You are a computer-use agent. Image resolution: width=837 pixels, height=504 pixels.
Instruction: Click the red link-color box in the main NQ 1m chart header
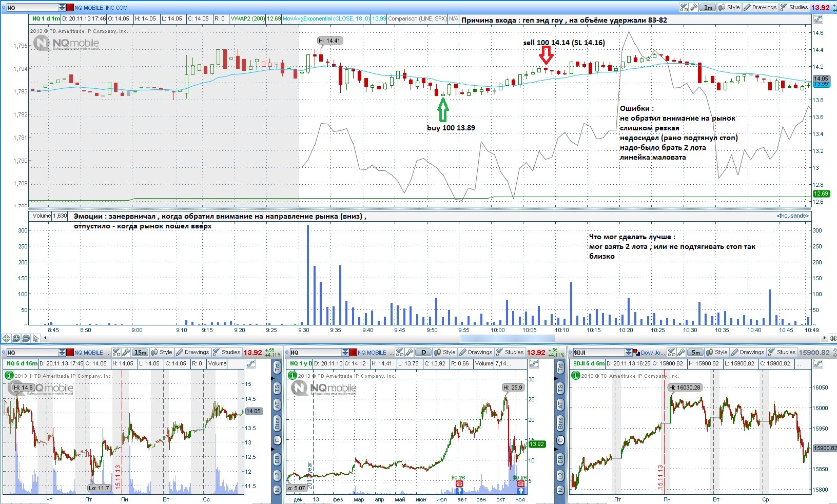click(x=70, y=8)
